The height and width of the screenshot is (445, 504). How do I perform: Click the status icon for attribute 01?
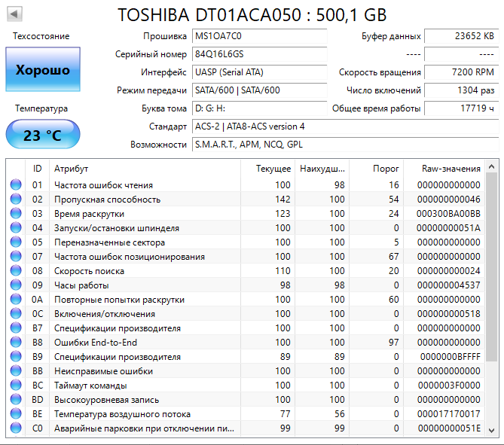(16, 184)
